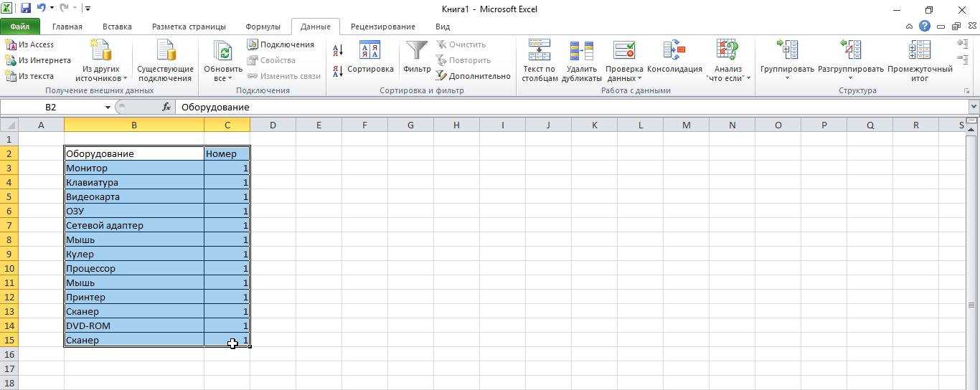Expand the Group dropdown arrow
This screenshot has height=390, width=980.
tap(787, 78)
